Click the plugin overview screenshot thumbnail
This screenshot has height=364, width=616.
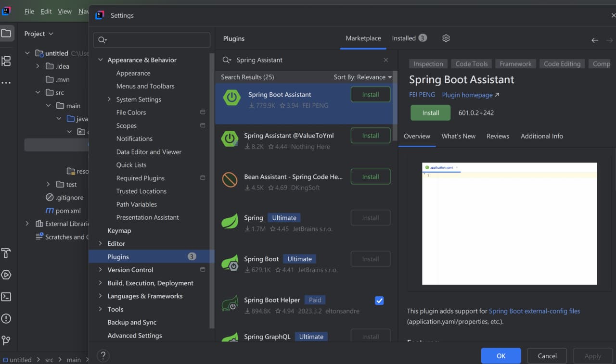510,224
